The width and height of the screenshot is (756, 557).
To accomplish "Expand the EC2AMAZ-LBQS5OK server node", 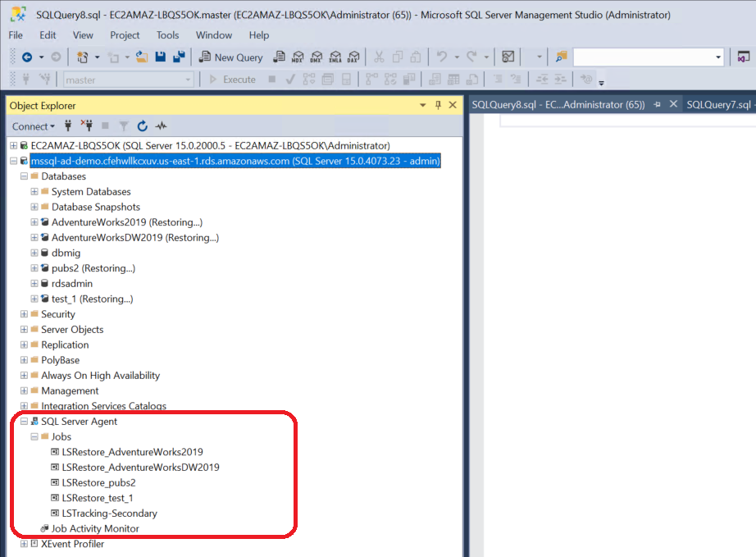I will (x=13, y=146).
